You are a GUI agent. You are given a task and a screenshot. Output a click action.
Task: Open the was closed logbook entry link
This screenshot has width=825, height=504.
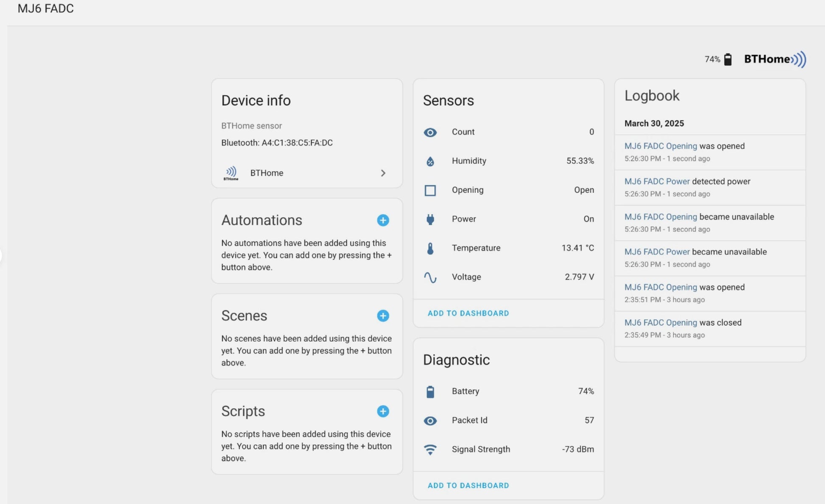pyautogui.click(x=660, y=323)
